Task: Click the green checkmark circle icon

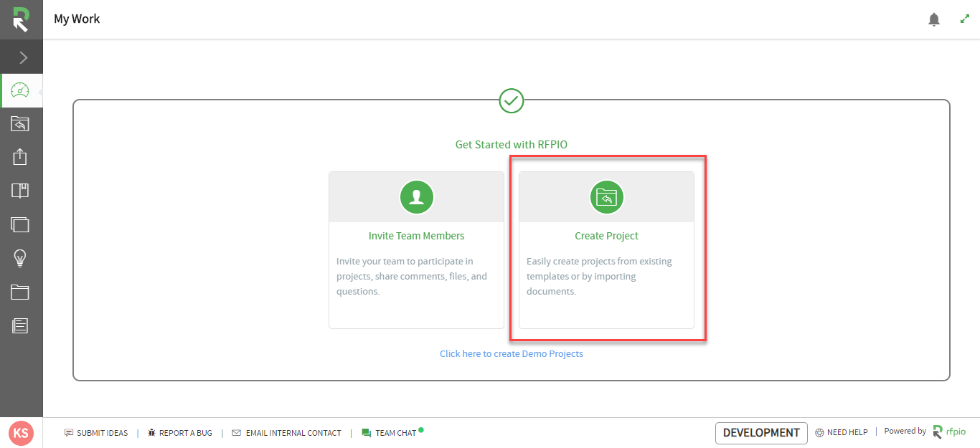Action: 512,100
